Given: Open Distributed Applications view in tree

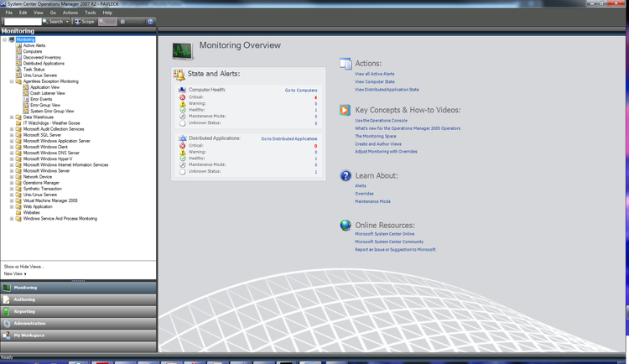Looking at the screenshot, I should (43, 63).
